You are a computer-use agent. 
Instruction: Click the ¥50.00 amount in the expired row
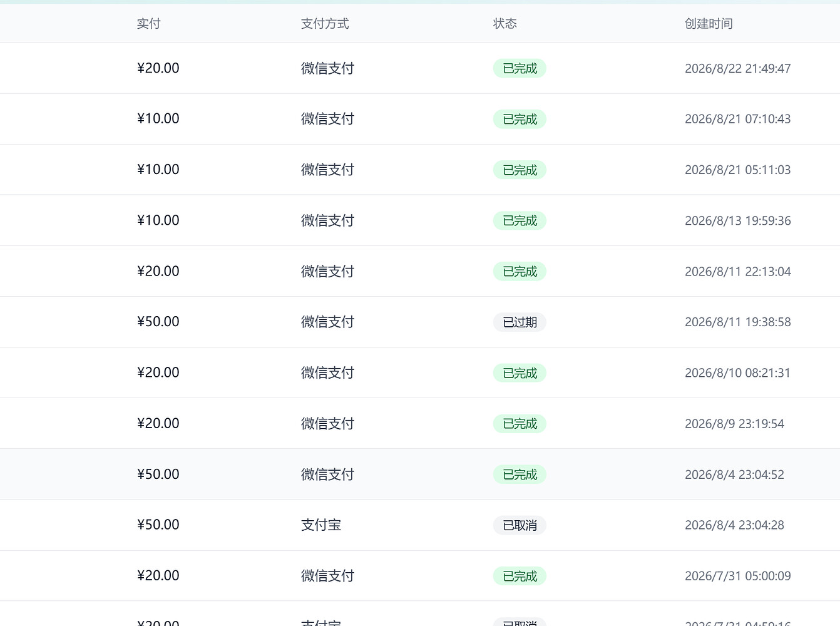158,322
